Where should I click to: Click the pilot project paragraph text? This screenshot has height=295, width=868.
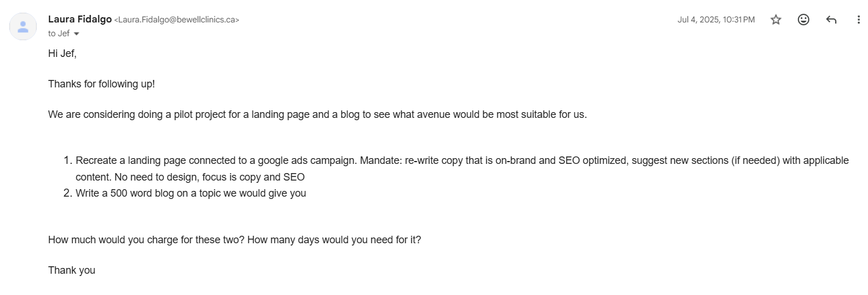pyautogui.click(x=318, y=114)
